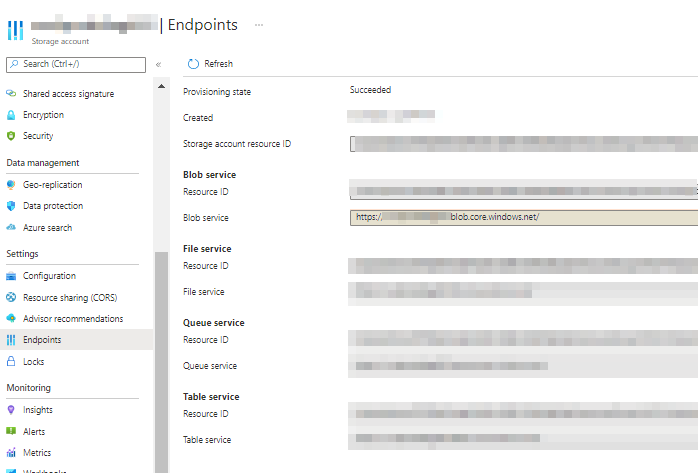Click the File service bold heading
Image resolution: width=698 pixels, height=473 pixels.
207,249
